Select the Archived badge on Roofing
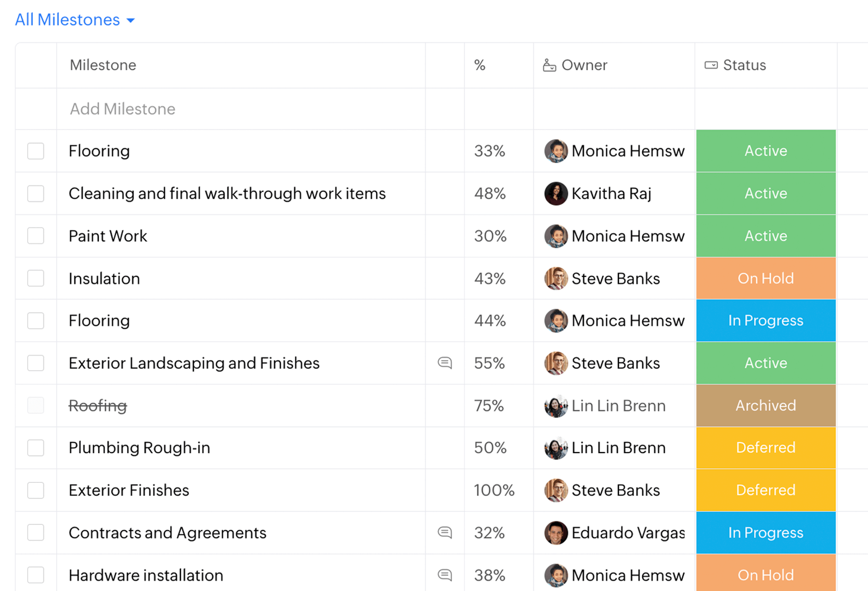Viewport: 868px width, 591px height. (x=766, y=406)
